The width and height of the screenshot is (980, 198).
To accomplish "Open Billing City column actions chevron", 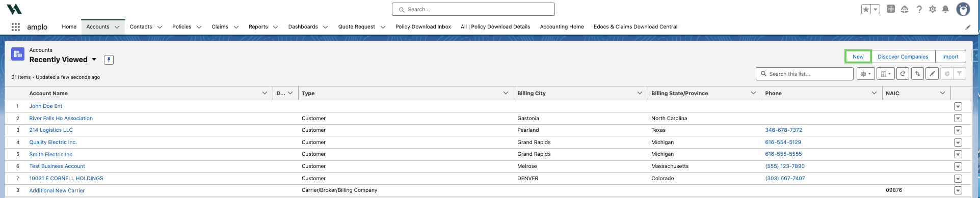I will [x=640, y=93].
